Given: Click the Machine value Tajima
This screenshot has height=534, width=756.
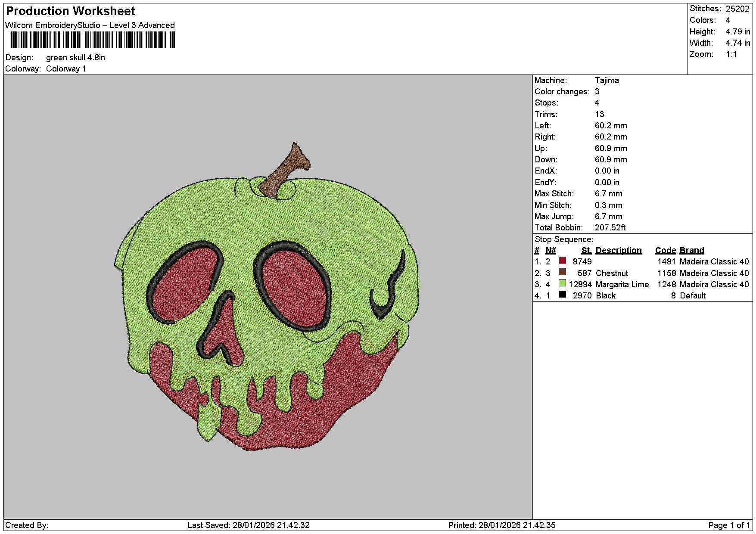Looking at the screenshot, I should (x=607, y=80).
